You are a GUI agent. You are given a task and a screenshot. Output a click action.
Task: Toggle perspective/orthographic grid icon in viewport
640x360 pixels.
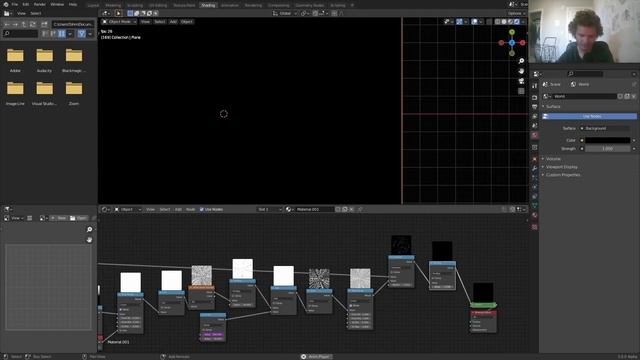point(521,91)
